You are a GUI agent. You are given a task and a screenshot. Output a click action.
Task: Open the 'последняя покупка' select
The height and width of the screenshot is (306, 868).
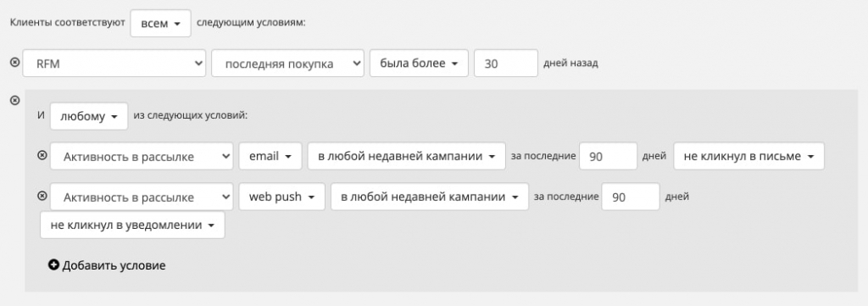pos(287,64)
